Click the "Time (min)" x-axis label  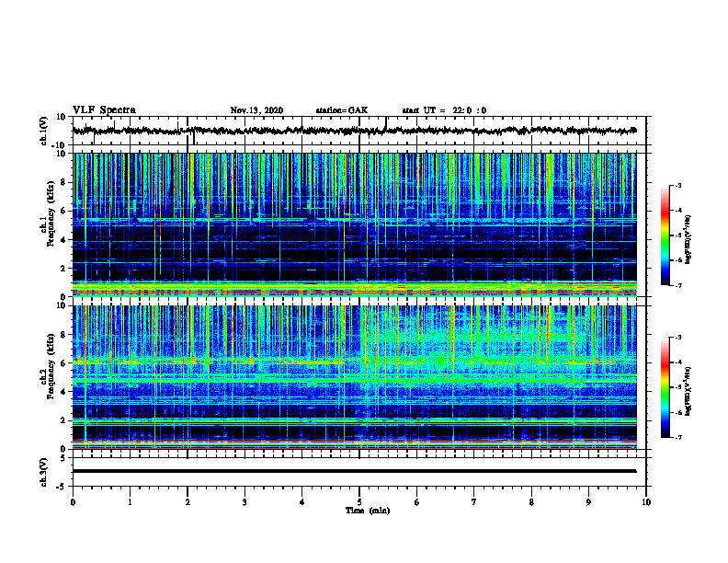(x=368, y=511)
